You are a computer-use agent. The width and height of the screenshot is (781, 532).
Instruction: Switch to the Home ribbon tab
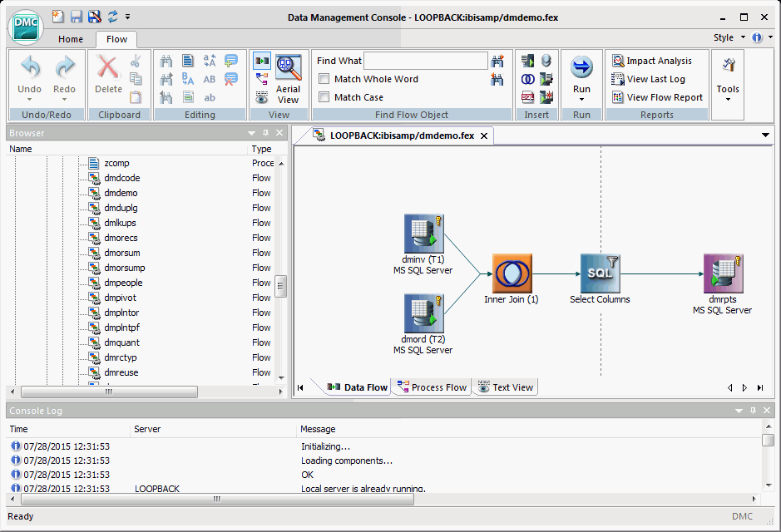coord(71,39)
